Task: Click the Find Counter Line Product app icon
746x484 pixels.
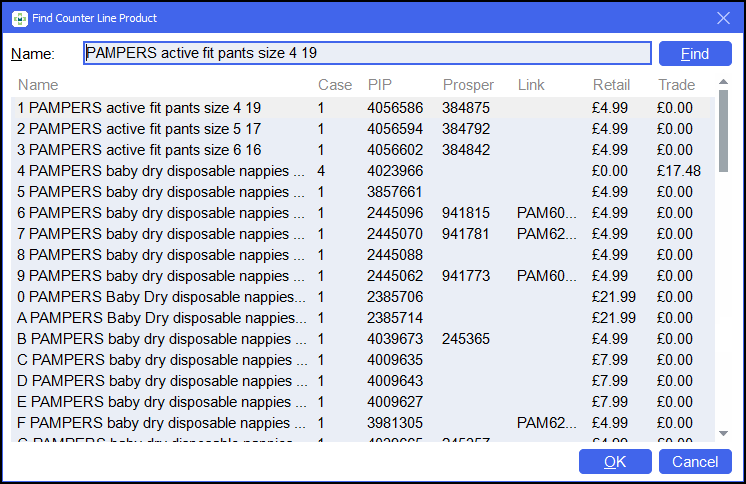Action: (x=19, y=18)
